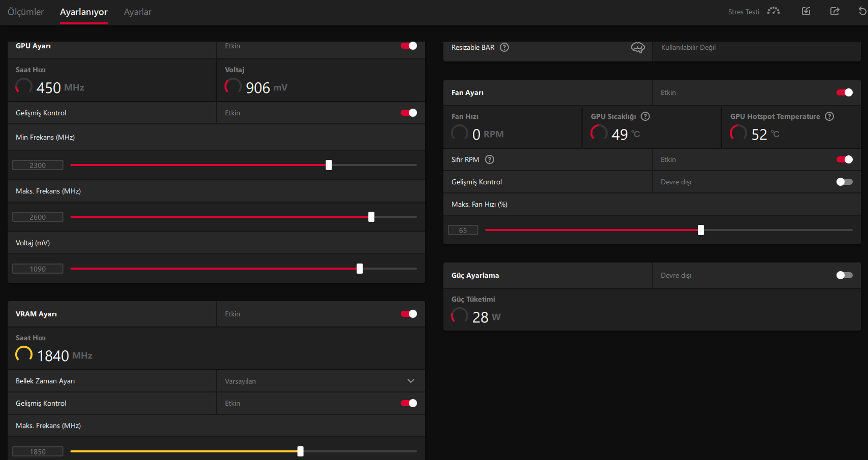Click the VRAM frequency field 1850
Screen dimensions: 868x460
pos(38,451)
